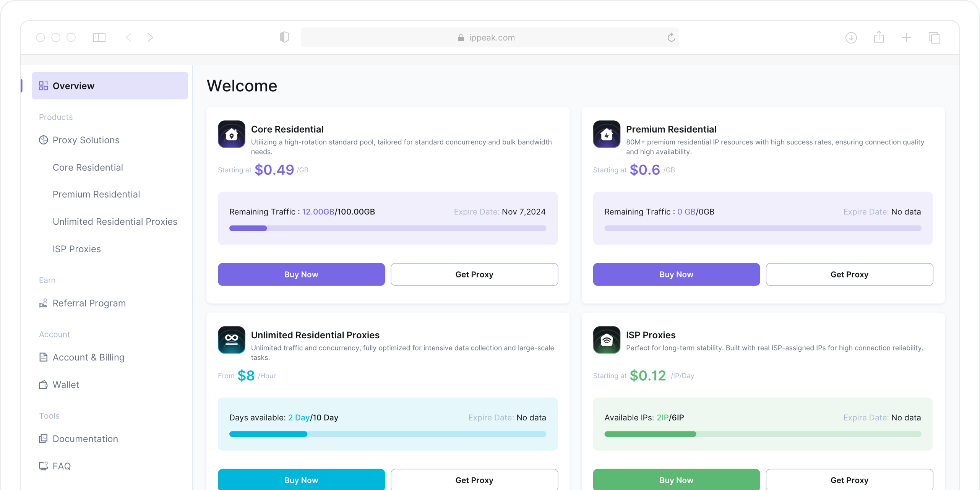Click the Welcome heading

pyautogui.click(x=242, y=86)
